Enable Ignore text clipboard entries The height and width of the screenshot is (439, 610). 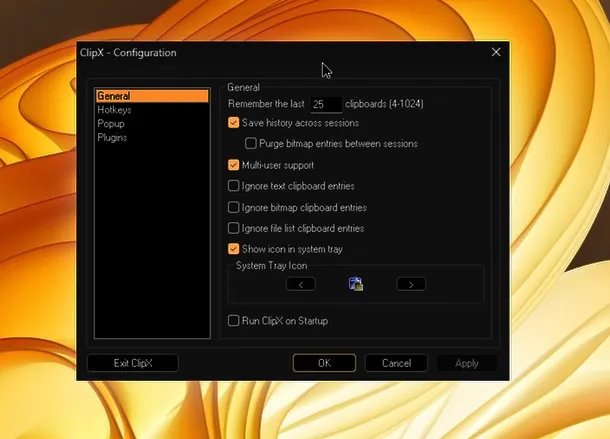[x=233, y=186]
